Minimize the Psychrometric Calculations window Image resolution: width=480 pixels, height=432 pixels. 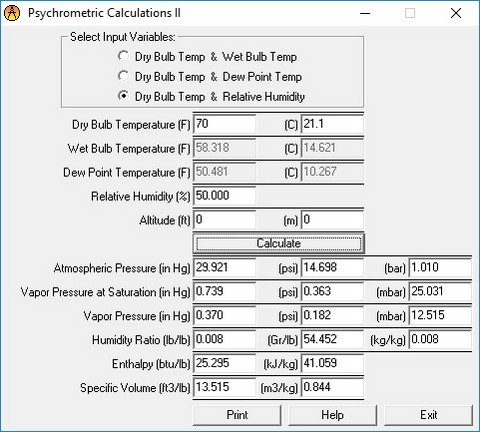coord(365,13)
